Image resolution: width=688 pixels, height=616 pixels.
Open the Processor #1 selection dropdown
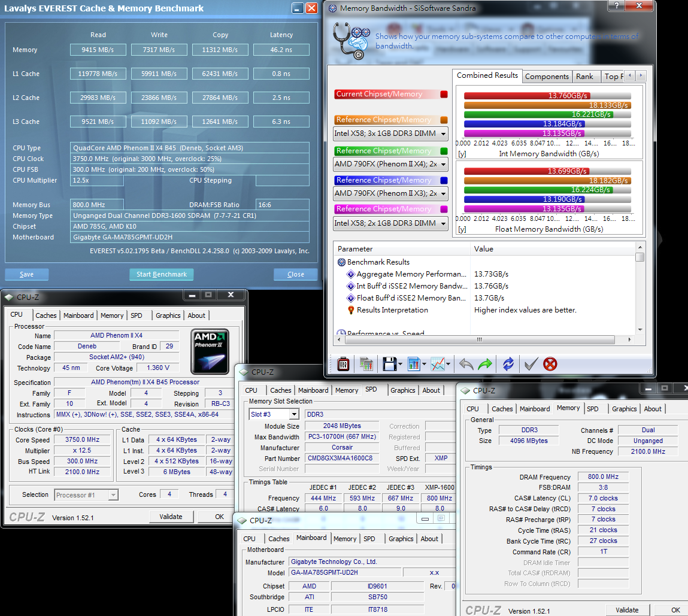(x=113, y=495)
